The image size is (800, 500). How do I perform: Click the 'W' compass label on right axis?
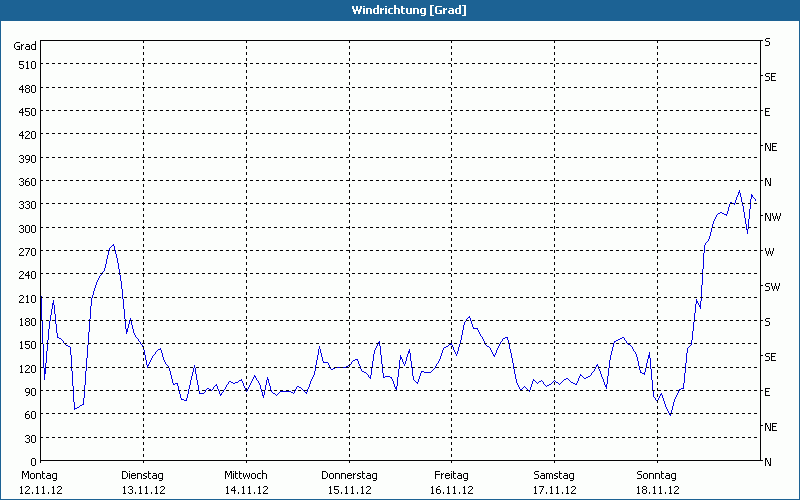coord(769,252)
